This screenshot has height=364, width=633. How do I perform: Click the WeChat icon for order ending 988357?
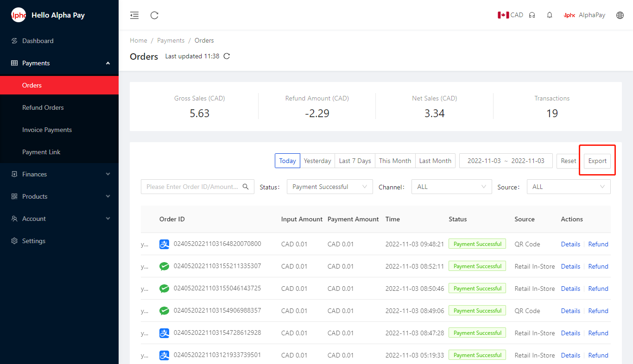tap(165, 311)
